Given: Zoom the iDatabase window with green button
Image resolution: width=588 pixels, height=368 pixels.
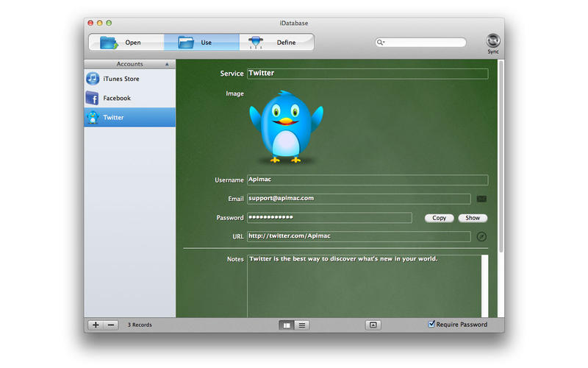Looking at the screenshot, I should coord(109,23).
